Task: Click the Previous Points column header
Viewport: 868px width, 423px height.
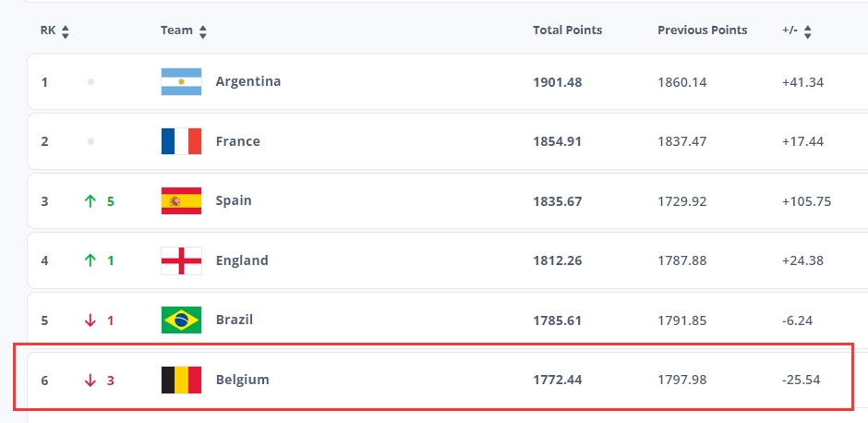Action: pyautogui.click(x=703, y=30)
